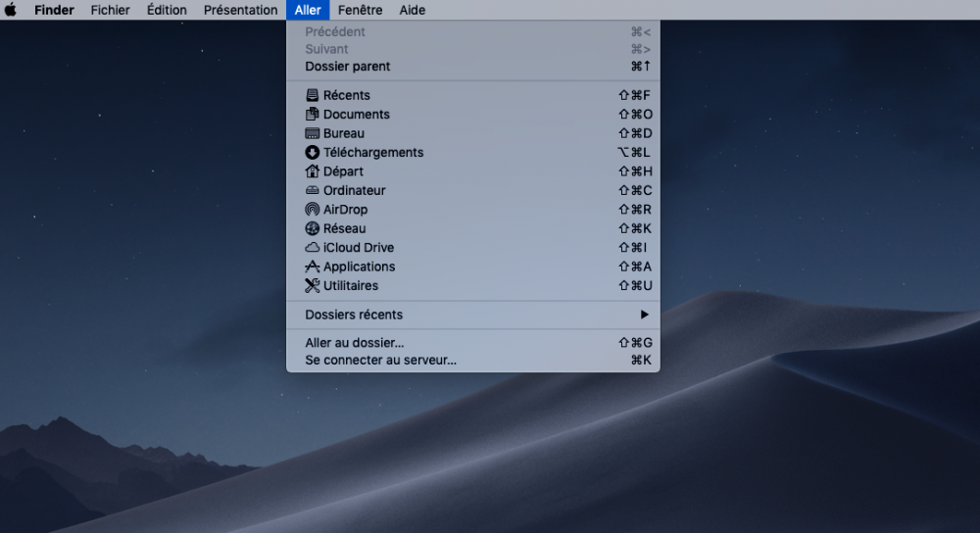Click the Départ house icon
Screen dimensions: 980x533
pyautogui.click(x=312, y=170)
